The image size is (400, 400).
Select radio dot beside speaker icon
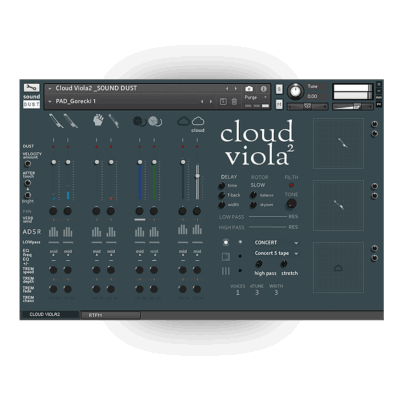240,242
